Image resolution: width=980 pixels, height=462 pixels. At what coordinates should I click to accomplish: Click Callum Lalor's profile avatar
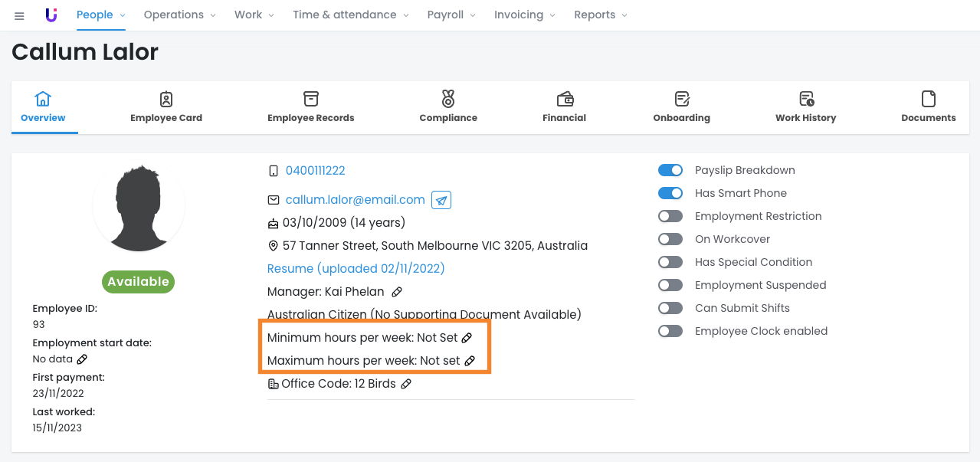tap(139, 208)
